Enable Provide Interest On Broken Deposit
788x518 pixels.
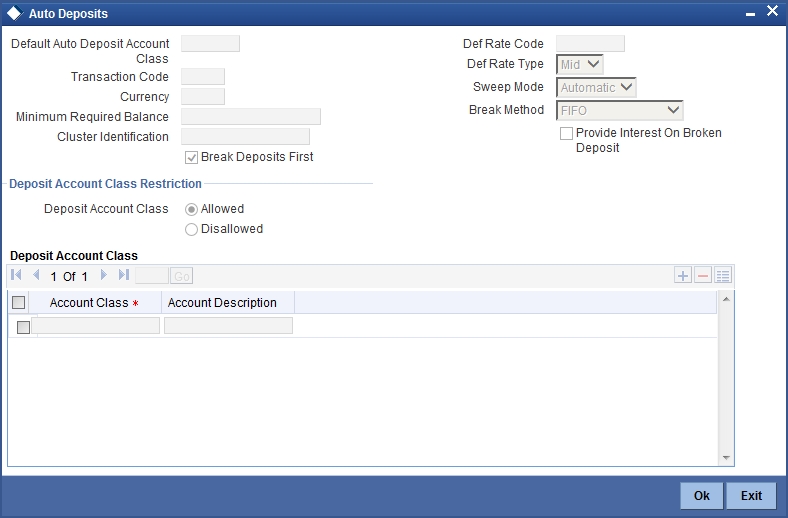(566, 134)
